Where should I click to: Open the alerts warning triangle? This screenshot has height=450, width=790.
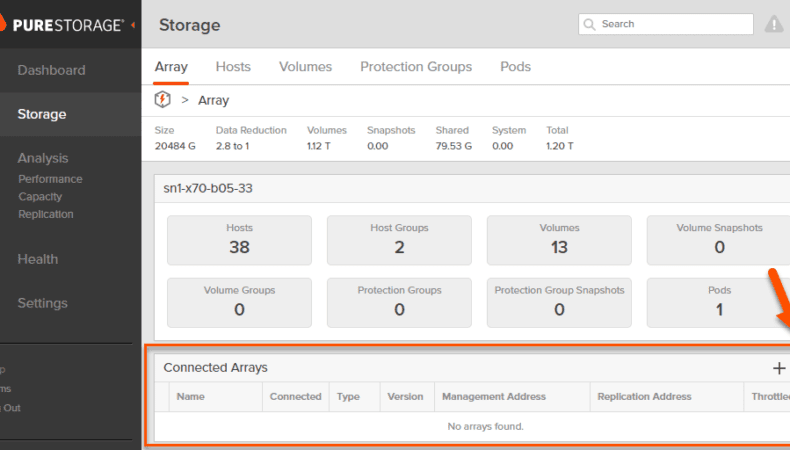click(774, 24)
